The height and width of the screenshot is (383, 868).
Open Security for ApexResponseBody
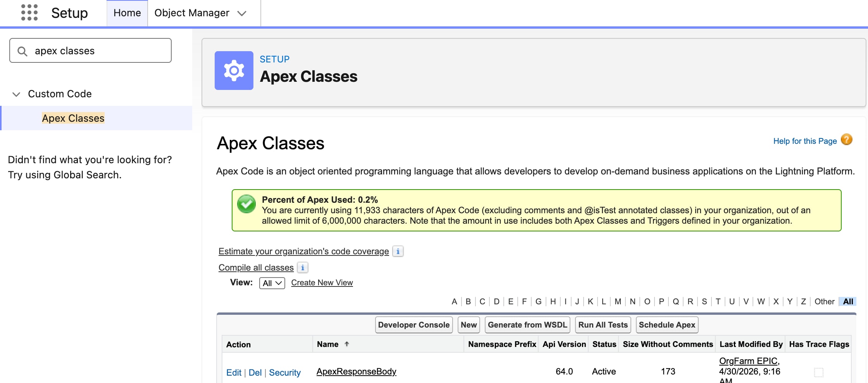285,373
